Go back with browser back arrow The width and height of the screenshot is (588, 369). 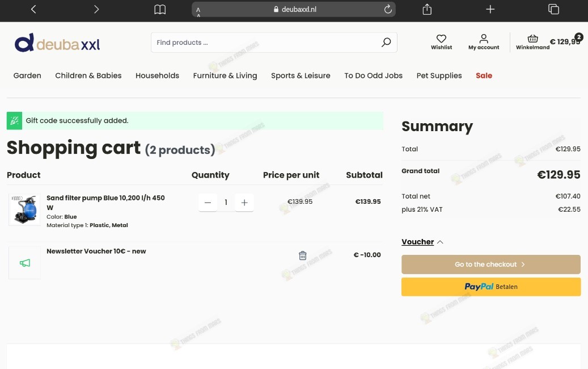(x=33, y=9)
